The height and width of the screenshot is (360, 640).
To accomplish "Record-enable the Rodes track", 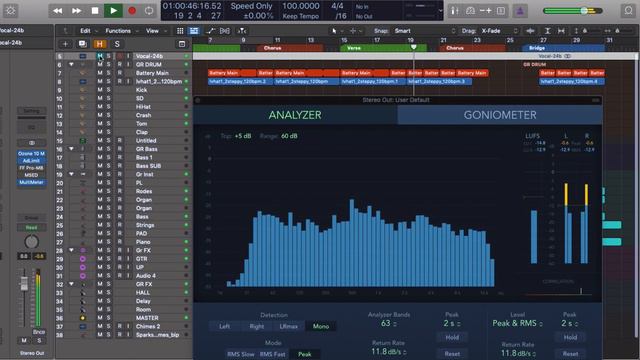I will click(120, 191).
